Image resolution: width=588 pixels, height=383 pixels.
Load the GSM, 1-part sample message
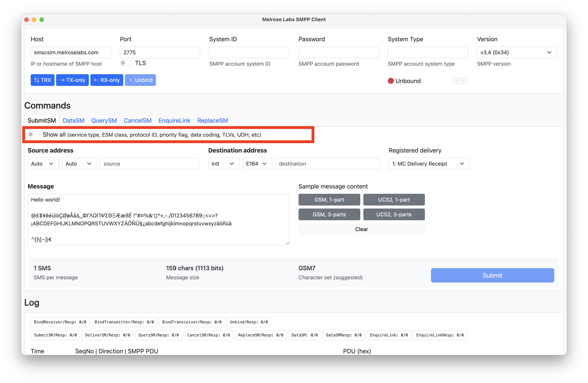point(329,199)
